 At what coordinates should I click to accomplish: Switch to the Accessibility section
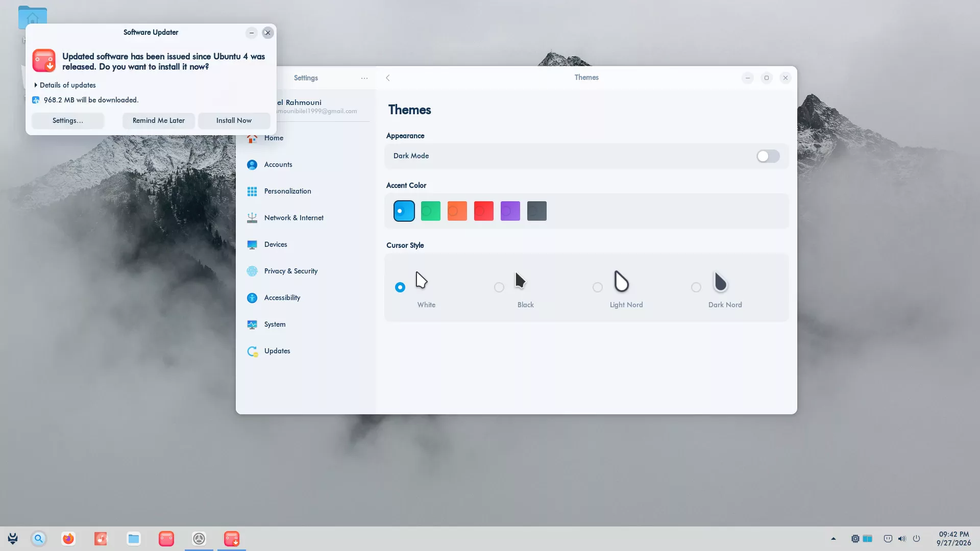coord(282,298)
